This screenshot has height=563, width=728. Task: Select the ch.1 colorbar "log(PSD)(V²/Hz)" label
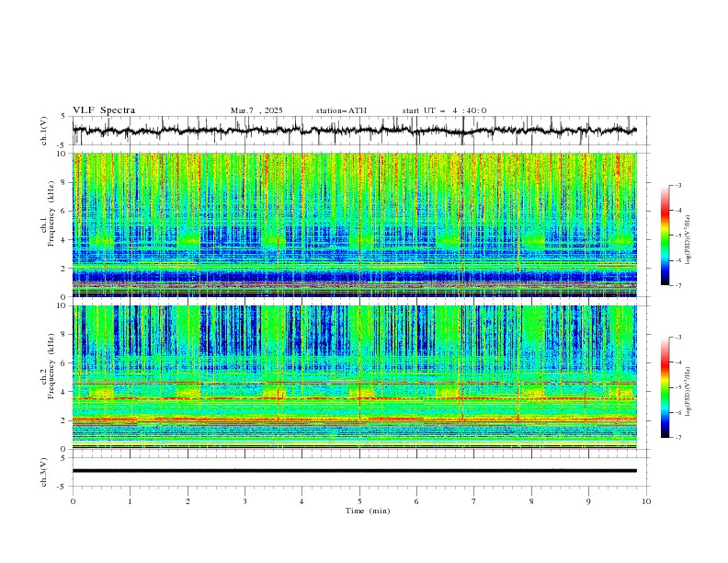(688, 240)
